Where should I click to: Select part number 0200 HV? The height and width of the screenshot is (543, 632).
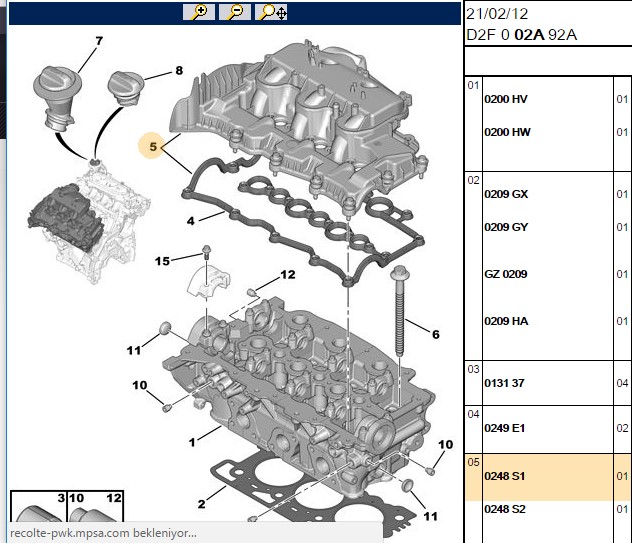[505, 99]
